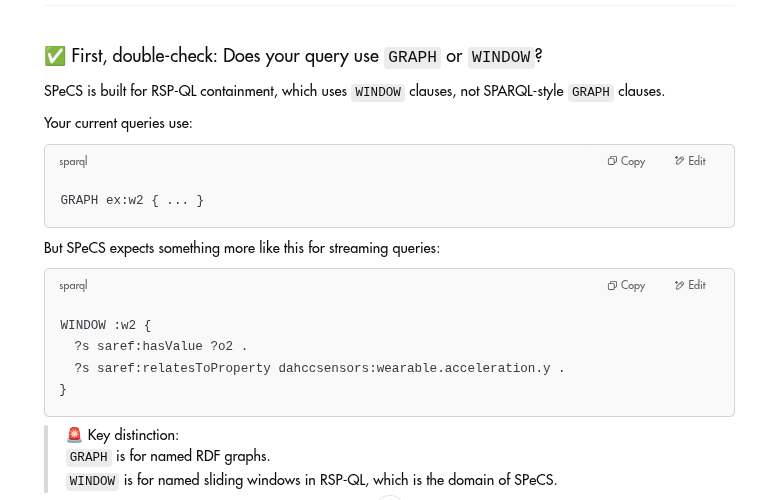The height and width of the screenshot is (500, 778).
Task: Edit the WINDOW :w2 code block
Action: tap(690, 285)
